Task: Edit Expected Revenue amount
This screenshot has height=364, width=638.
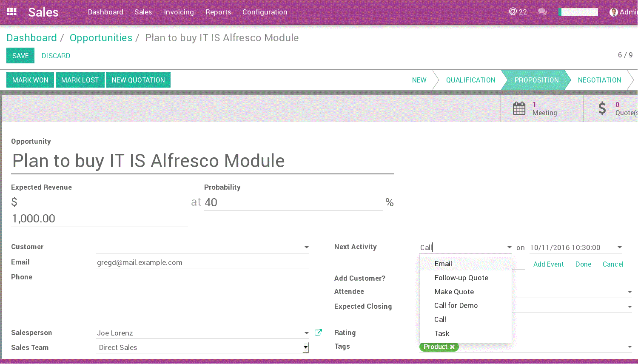Action: click(99, 219)
